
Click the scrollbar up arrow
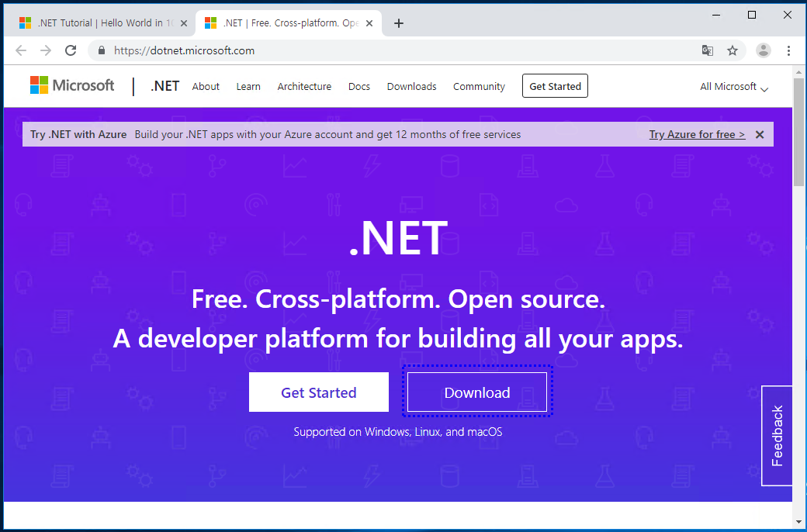pos(798,71)
